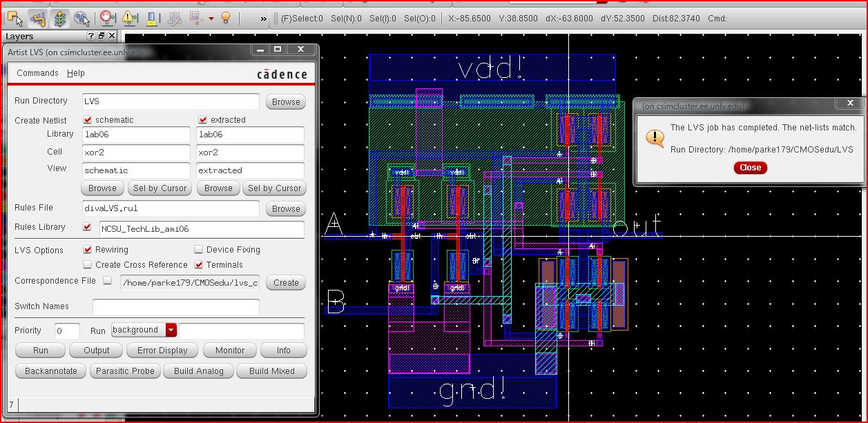Open the Help menu in Artist LVS
868x423 pixels.
pyautogui.click(x=76, y=73)
